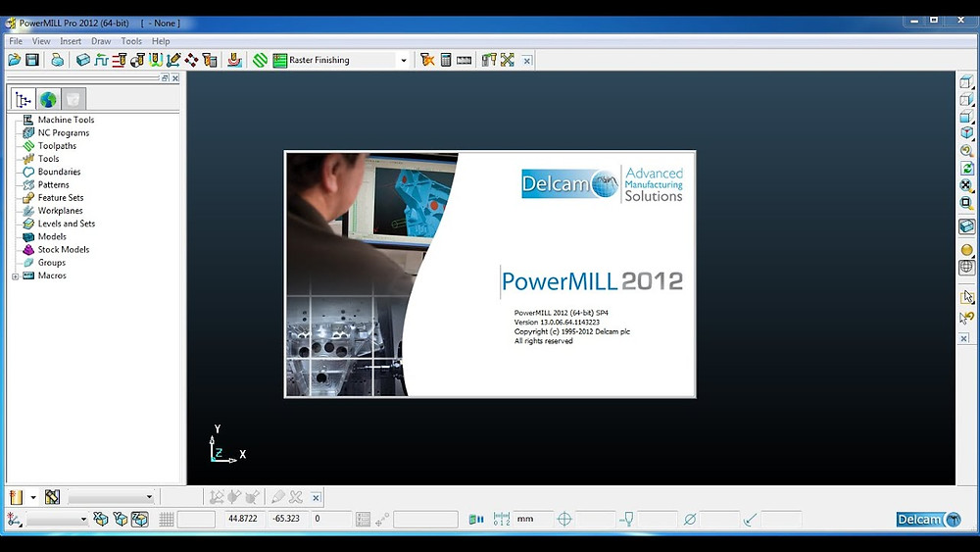980x552 pixels.
Task: Open the Measurer ruler tool
Action: click(464, 60)
